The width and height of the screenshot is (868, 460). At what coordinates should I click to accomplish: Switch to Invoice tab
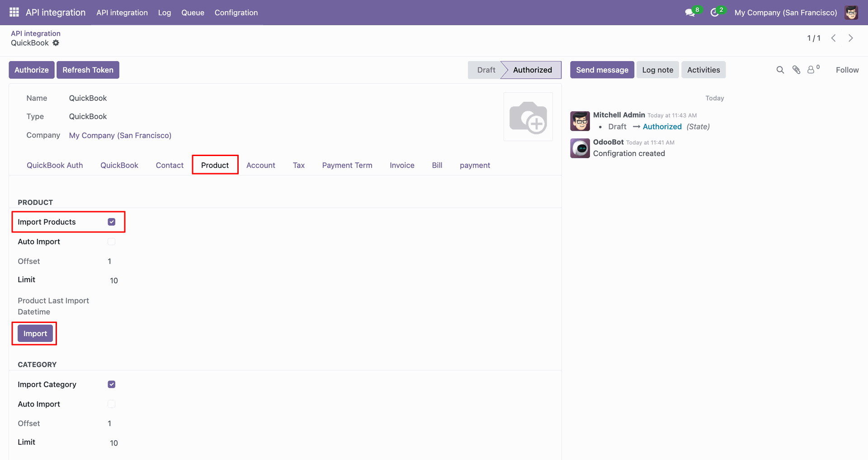(x=402, y=165)
